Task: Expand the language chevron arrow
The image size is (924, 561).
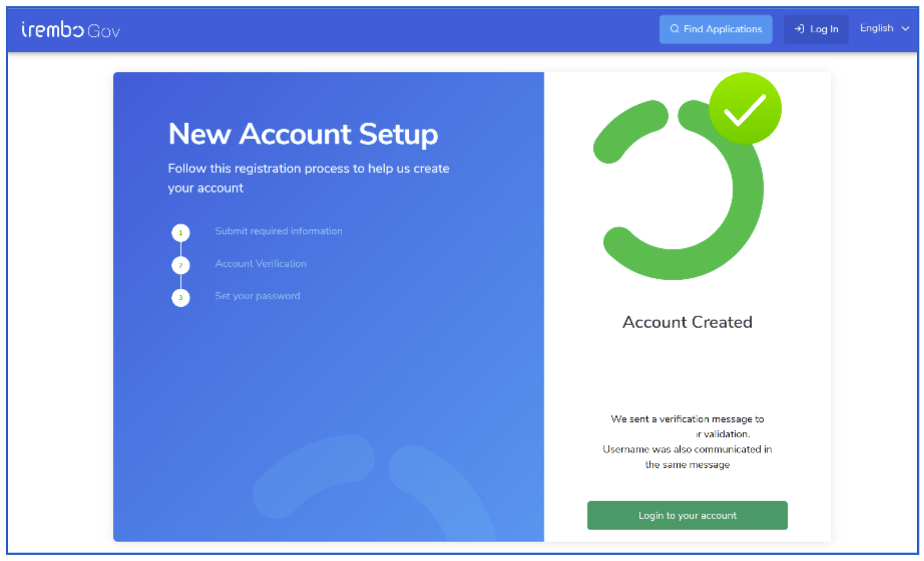Action: tap(905, 28)
